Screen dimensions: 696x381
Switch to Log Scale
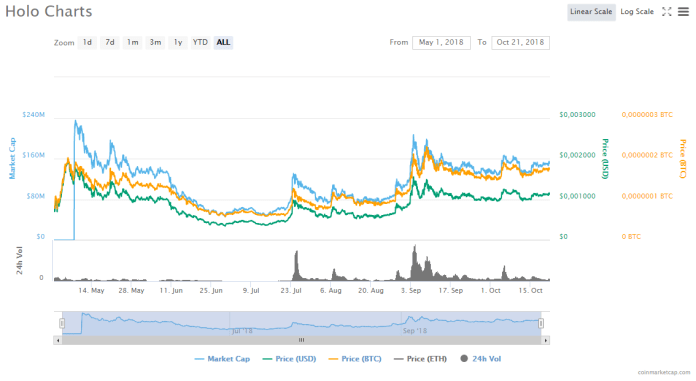click(637, 12)
